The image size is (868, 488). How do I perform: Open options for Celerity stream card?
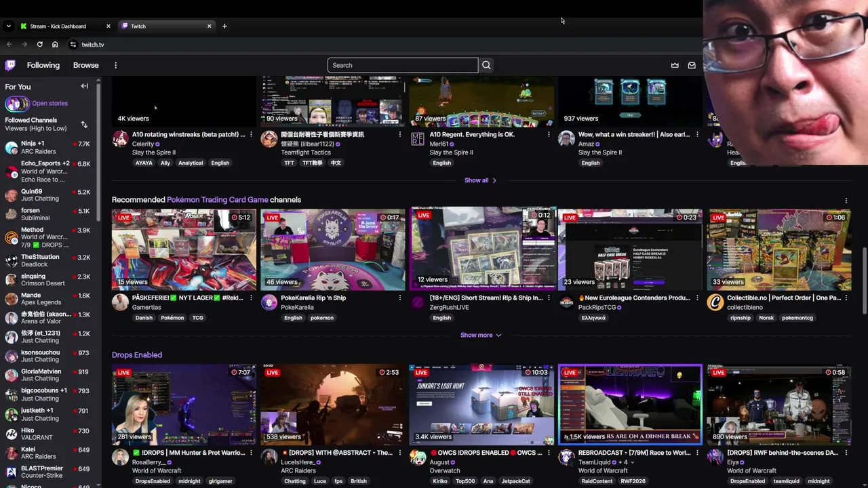point(251,134)
